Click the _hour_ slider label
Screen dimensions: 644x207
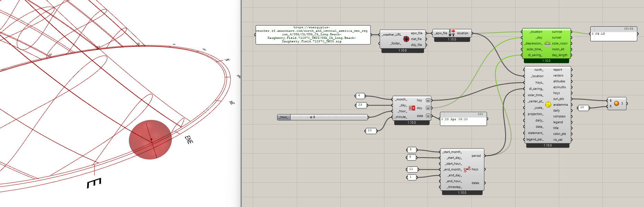coord(284,117)
